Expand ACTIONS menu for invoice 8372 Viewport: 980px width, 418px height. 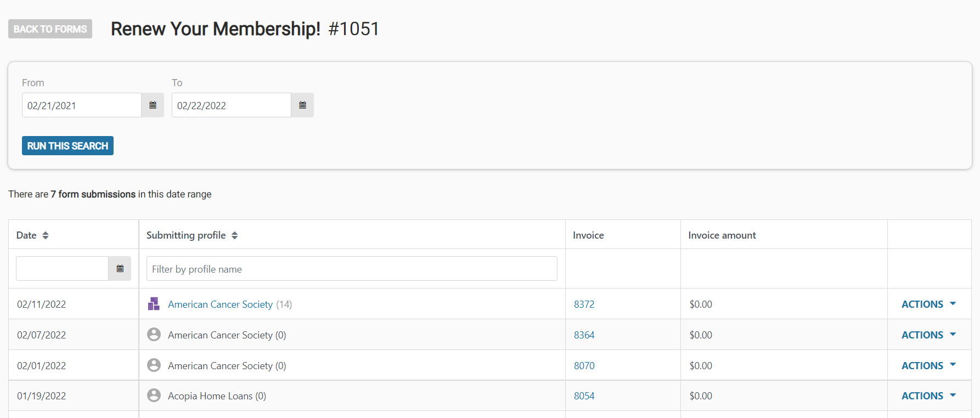928,304
